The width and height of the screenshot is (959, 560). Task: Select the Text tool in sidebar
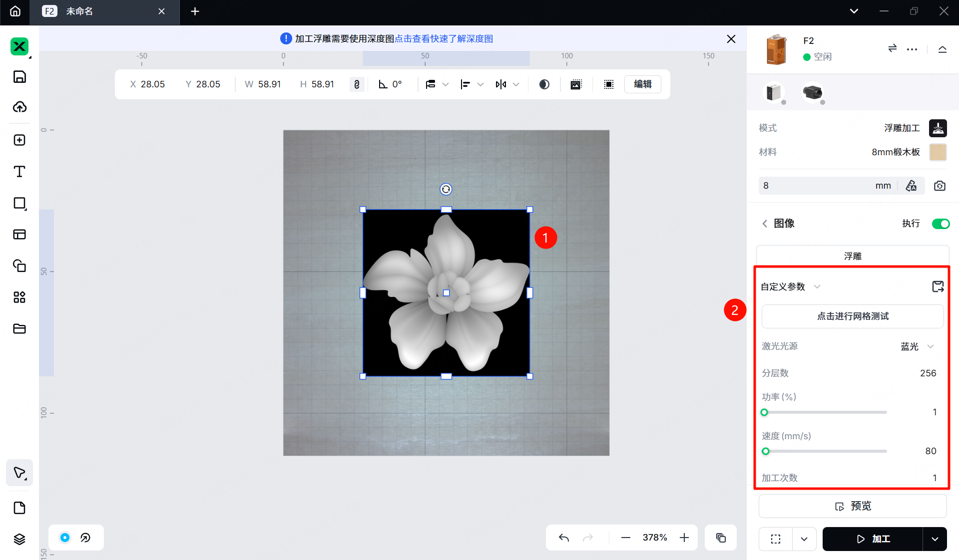coord(19,172)
